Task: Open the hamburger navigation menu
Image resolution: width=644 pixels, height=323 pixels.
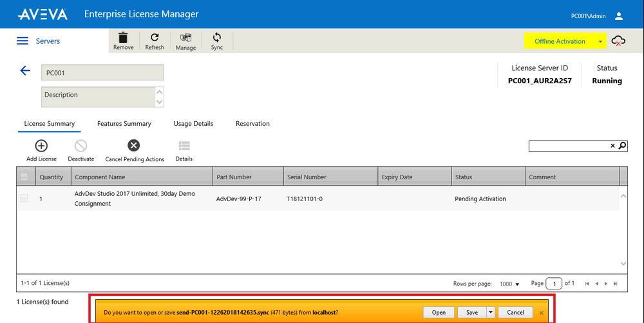Action: point(23,41)
